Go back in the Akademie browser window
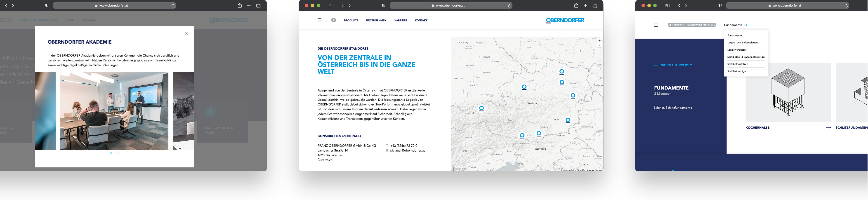 click(6, 6)
